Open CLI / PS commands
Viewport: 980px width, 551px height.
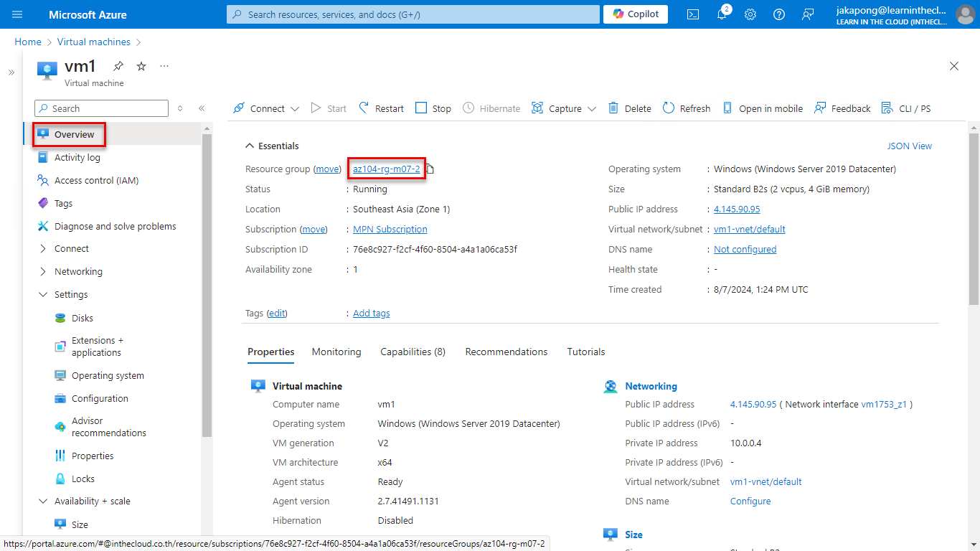[906, 108]
